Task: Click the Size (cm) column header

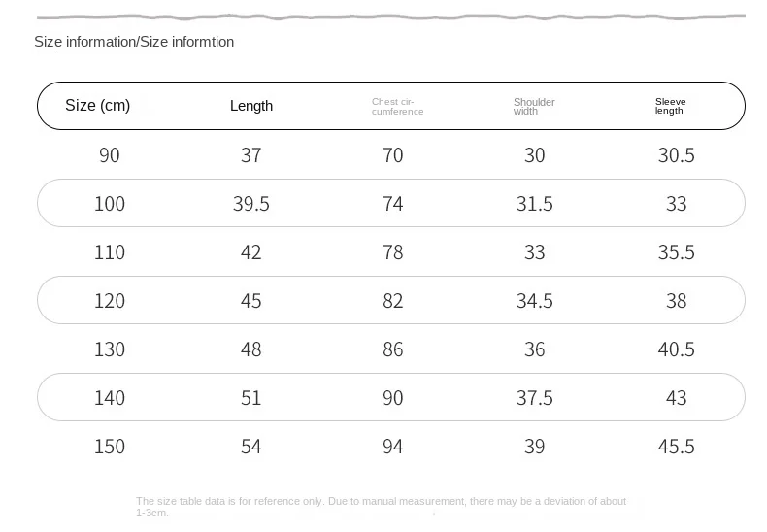Action: tap(98, 105)
